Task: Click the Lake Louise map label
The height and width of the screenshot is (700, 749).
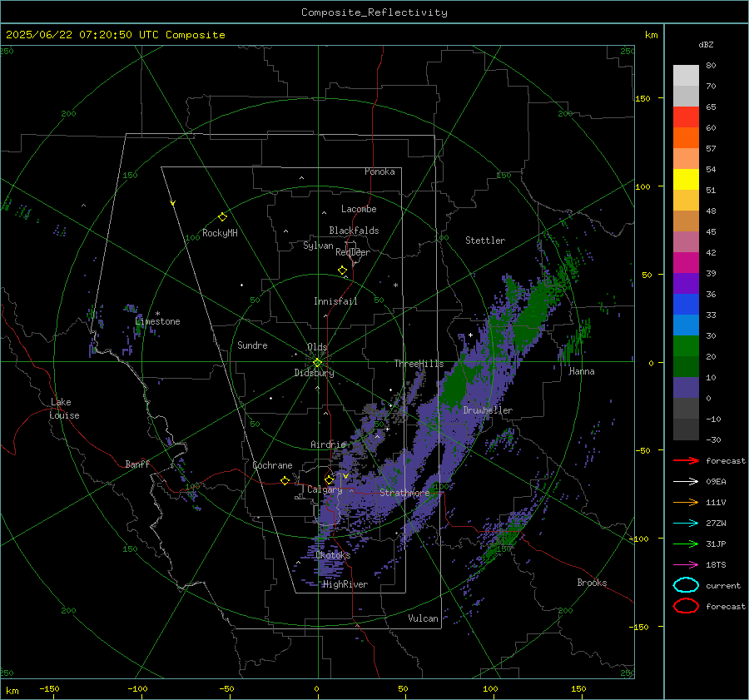Action: (x=64, y=409)
